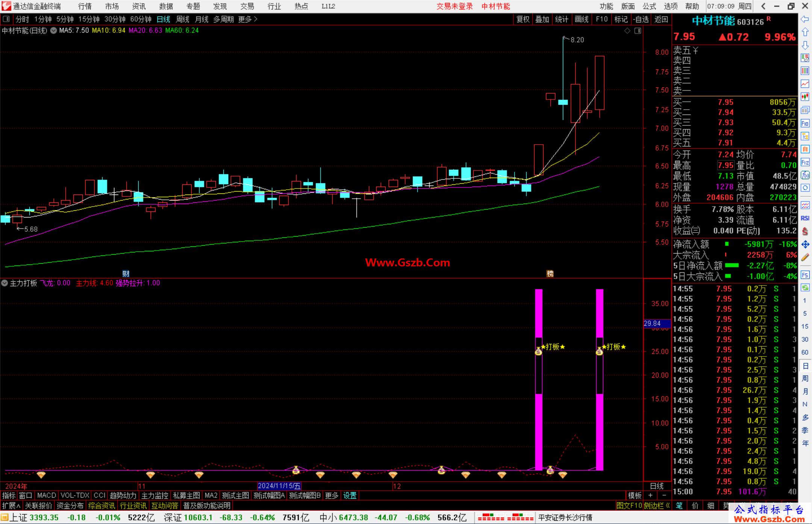Expand the 扩展 panel at bottom left
Image resolution: width=812 pixels, height=524 pixels.
pos(11,506)
